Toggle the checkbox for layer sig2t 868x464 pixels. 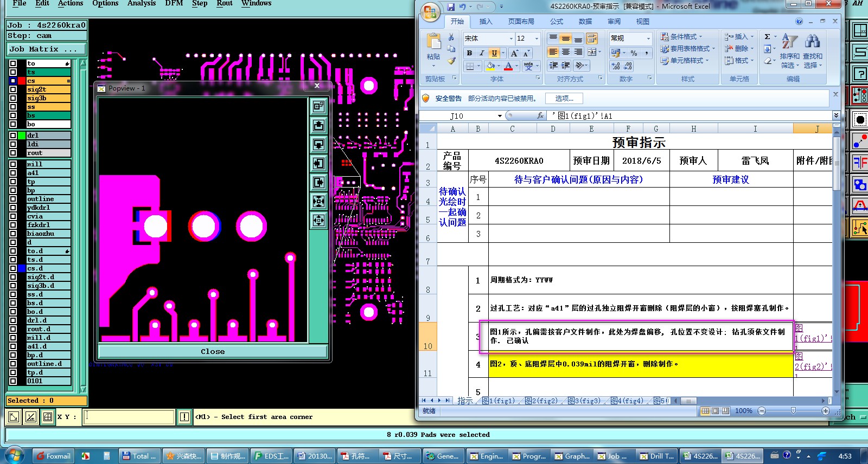pyautogui.click(x=13, y=89)
